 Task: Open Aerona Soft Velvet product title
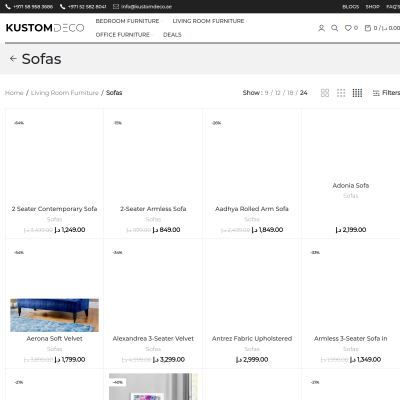pyautogui.click(x=54, y=338)
